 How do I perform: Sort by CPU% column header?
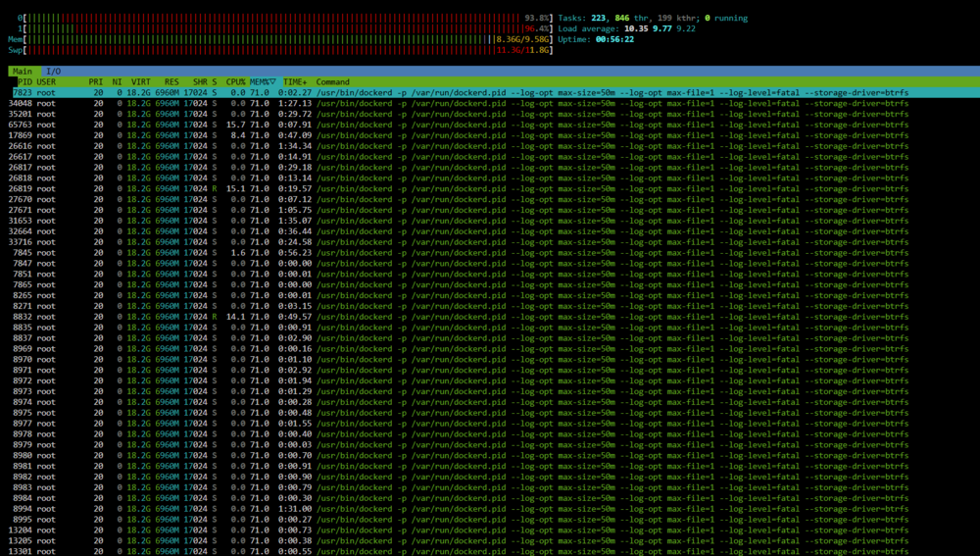pos(235,82)
